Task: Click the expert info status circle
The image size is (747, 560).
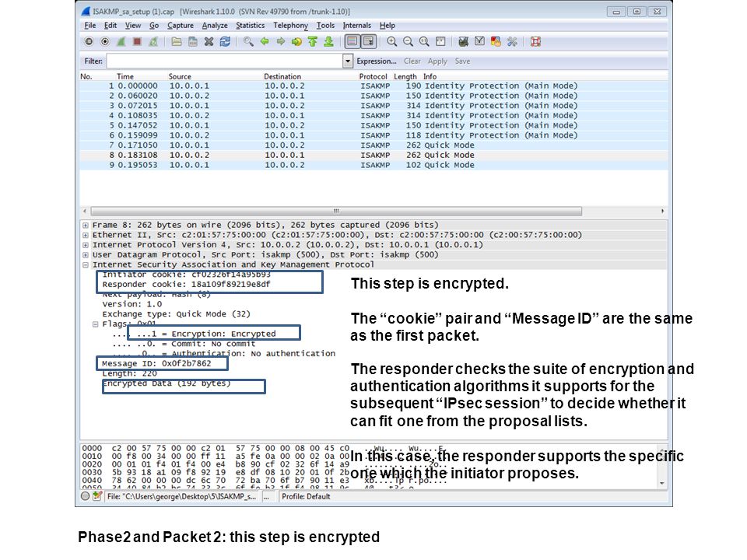Action: pyautogui.click(x=86, y=496)
